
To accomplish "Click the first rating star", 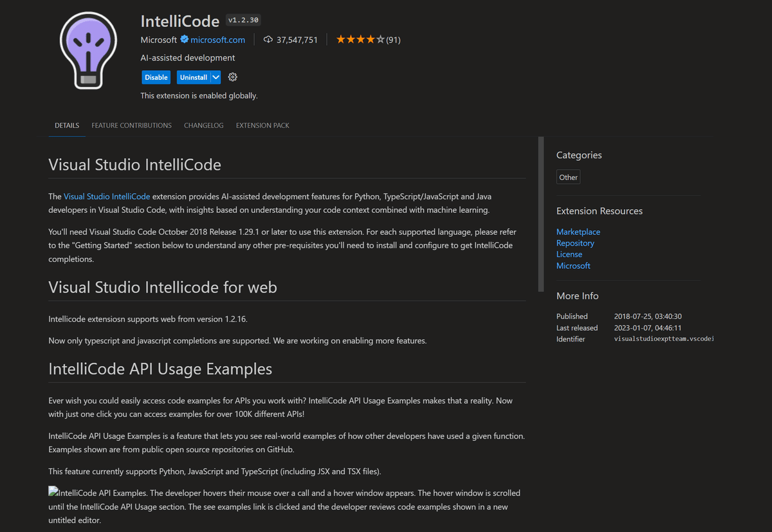I will pyautogui.click(x=340, y=39).
